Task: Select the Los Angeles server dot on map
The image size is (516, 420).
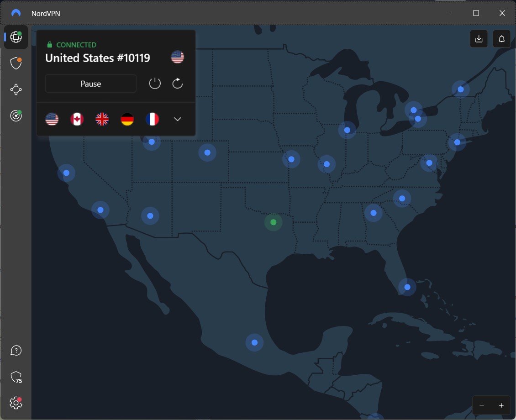Action: [x=100, y=210]
